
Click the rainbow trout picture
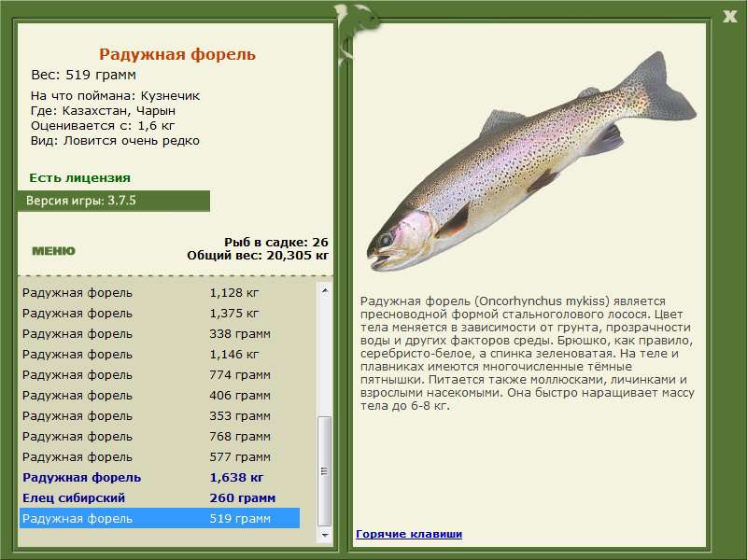pos(531,161)
